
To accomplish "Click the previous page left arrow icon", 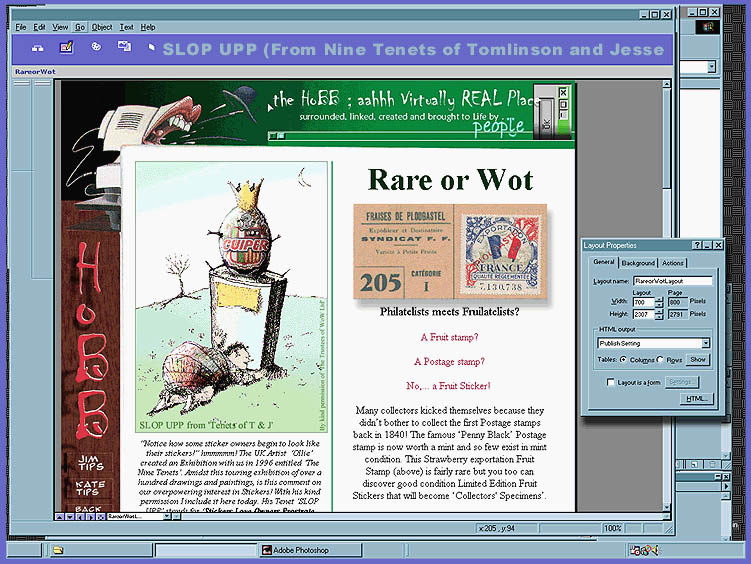I will [x=80, y=517].
